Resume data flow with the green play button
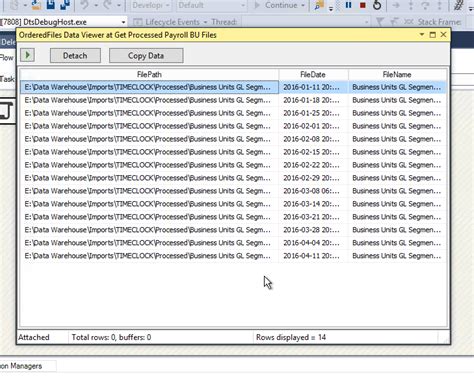The image size is (474, 377). click(27, 55)
